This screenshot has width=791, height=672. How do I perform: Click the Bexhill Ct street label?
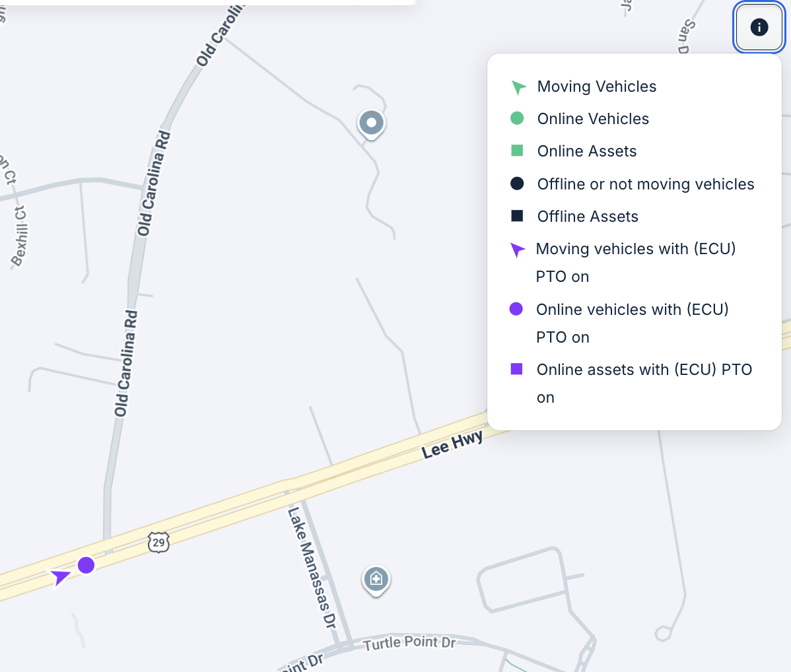20,236
